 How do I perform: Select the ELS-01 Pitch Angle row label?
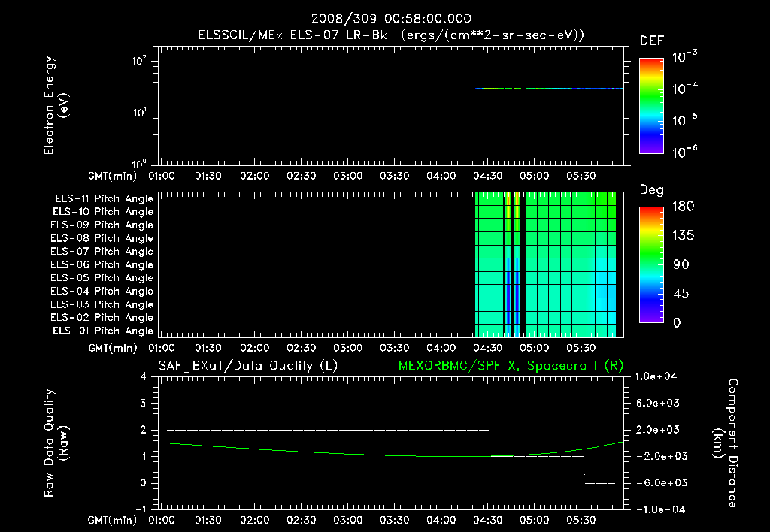(103, 331)
